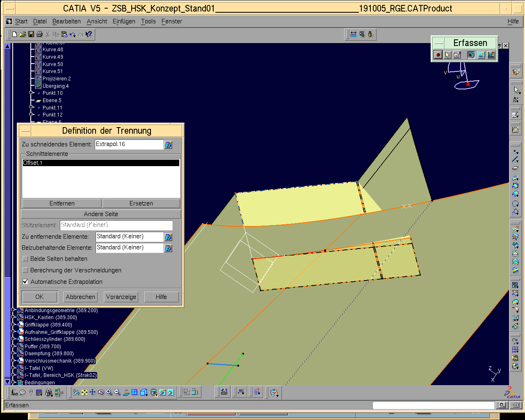This screenshot has height=420, width=525.
Task: Click the Abbrechen button
Action: pos(80,297)
